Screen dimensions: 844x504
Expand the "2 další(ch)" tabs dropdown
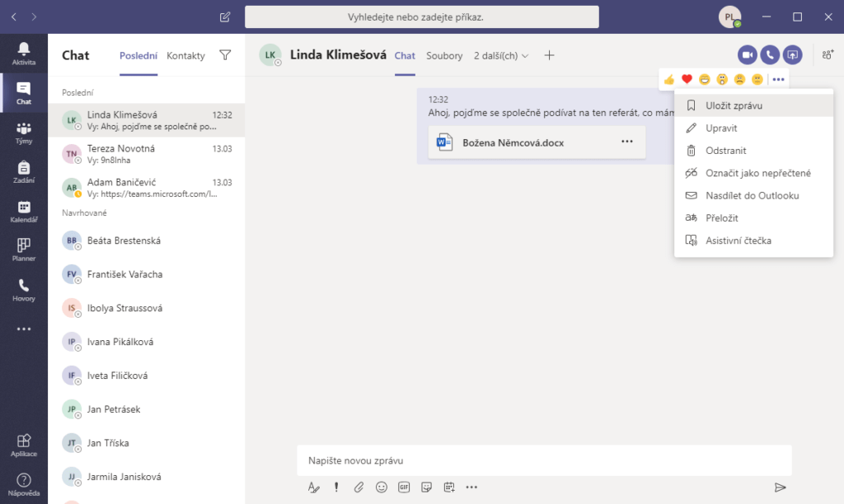pos(501,56)
